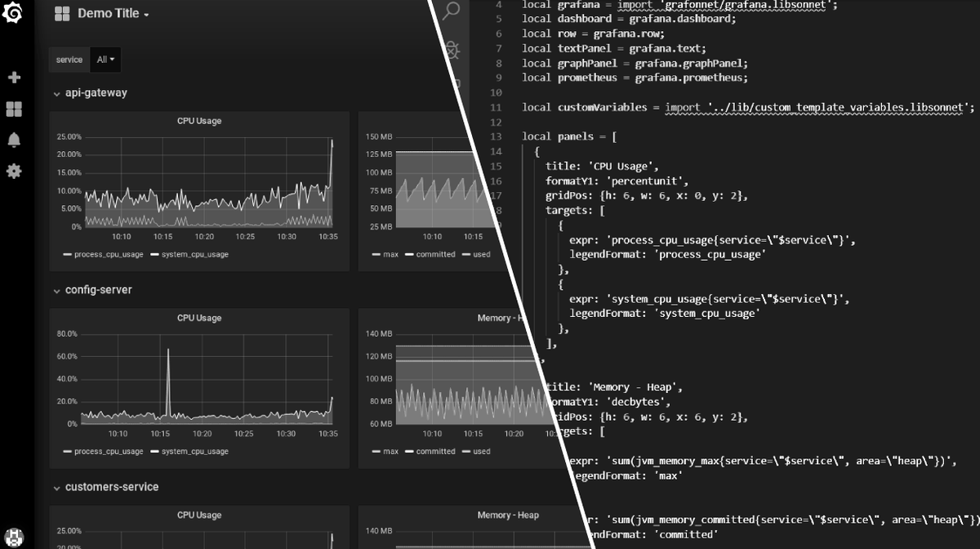980x549 pixels.
Task: Click color line of api-gateway process_cpu_usage legend
Action: coord(67,255)
